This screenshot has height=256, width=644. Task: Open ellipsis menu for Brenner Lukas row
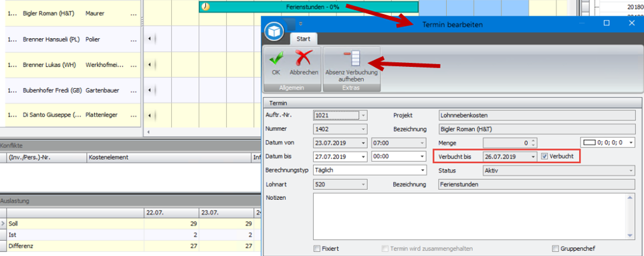coord(133,65)
